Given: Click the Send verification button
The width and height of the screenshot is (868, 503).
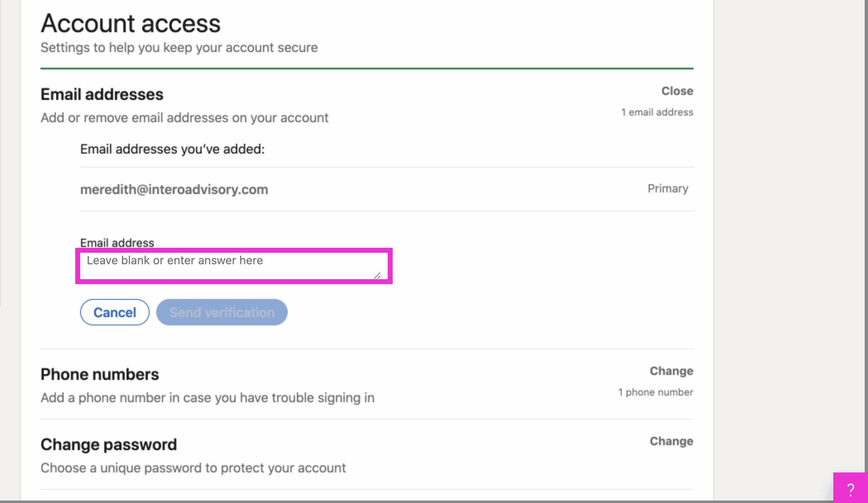Looking at the screenshot, I should [x=222, y=312].
